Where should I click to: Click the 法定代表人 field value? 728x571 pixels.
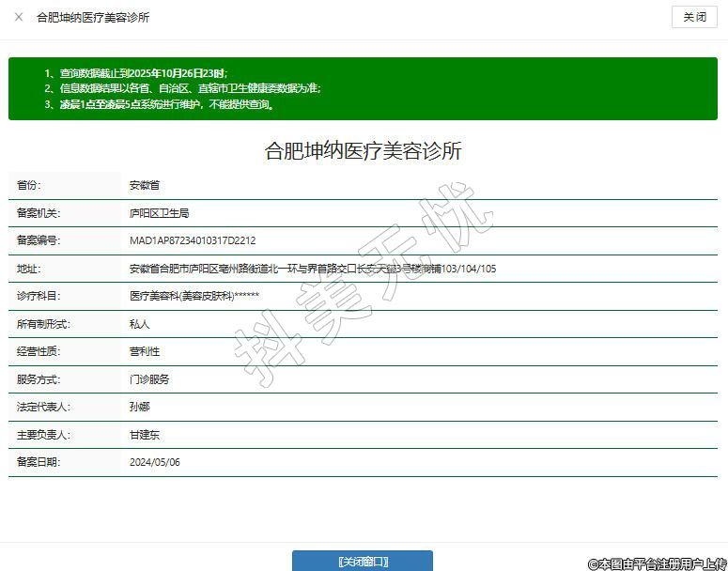[140, 407]
